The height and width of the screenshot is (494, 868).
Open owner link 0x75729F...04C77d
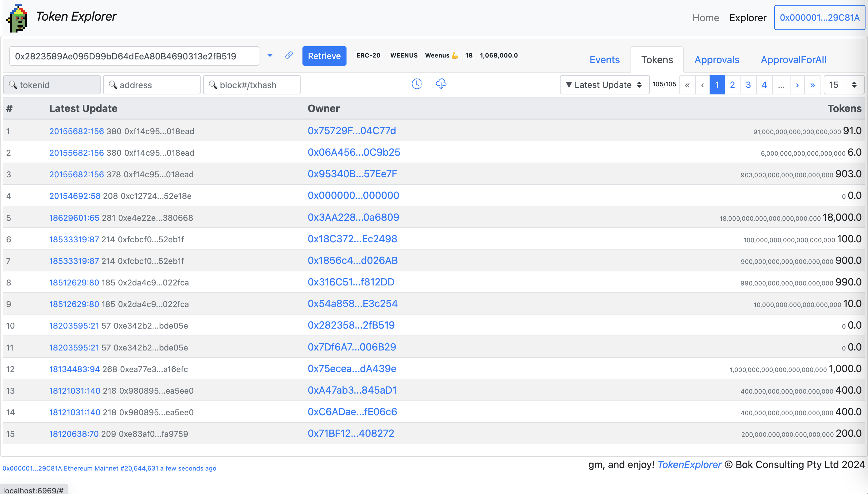[x=352, y=131]
